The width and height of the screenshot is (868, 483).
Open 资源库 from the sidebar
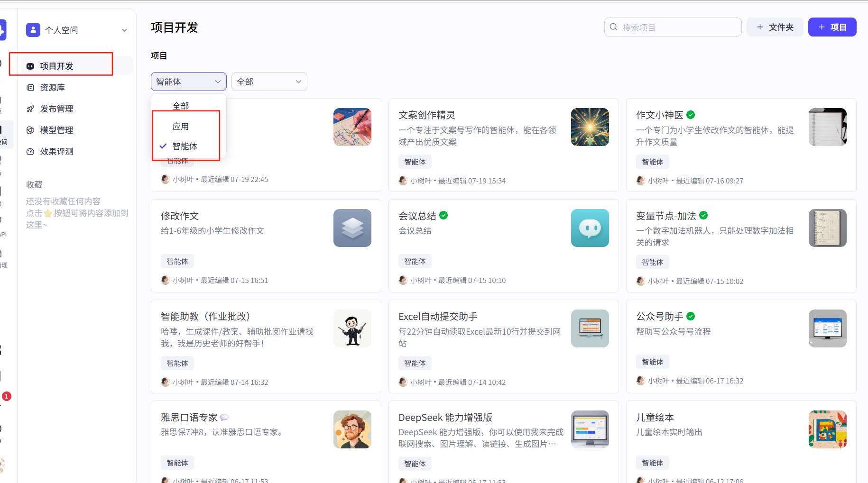pos(30,87)
